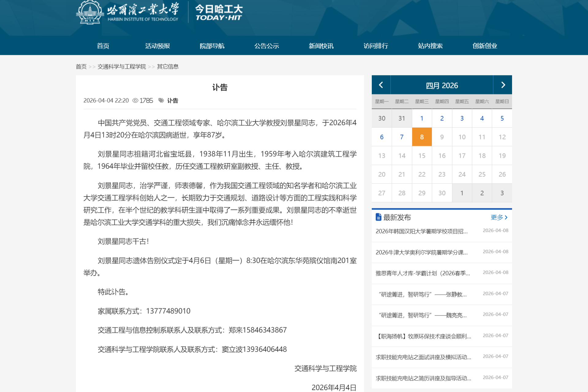Click 交通科学与工程学院 breadcrumb link
This screenshot has width=588, height=392.
(x=122, y=66)
